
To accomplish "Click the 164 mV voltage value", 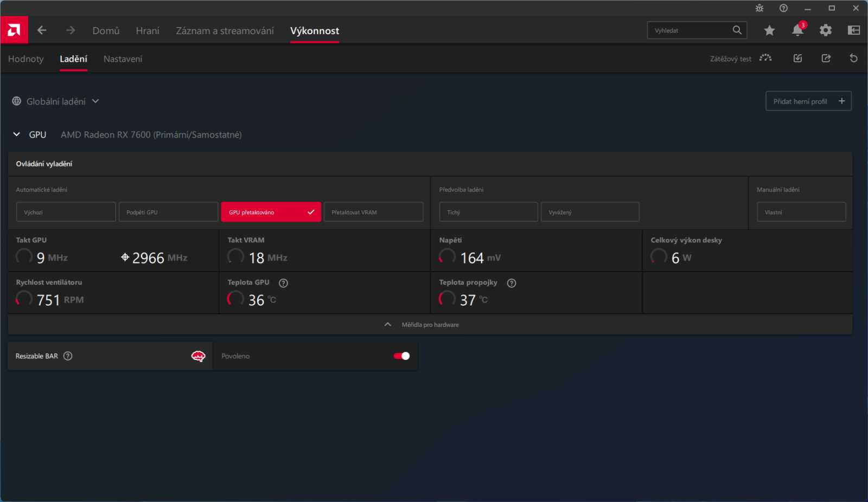I will coord(481,258).
